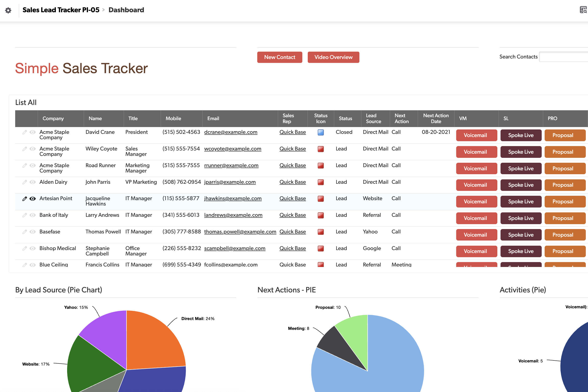Log Voicemail for Alden Dairy row
This screenshot has height=392, width=588.
[476, 185]
